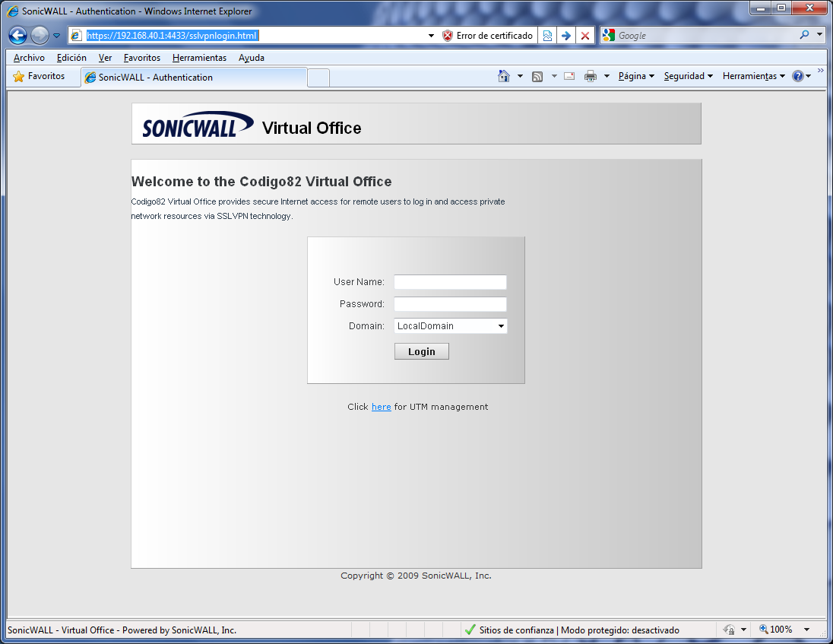Click the red X Stop loading icon
The width and height of the screenshot is (833, 644).
click(x=585, y=36)
